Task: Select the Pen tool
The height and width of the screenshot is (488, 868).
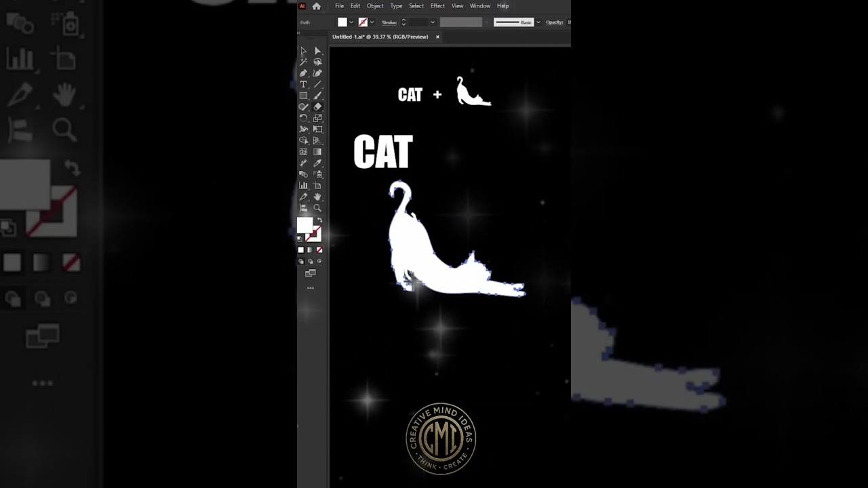Action: pos(303,73)
